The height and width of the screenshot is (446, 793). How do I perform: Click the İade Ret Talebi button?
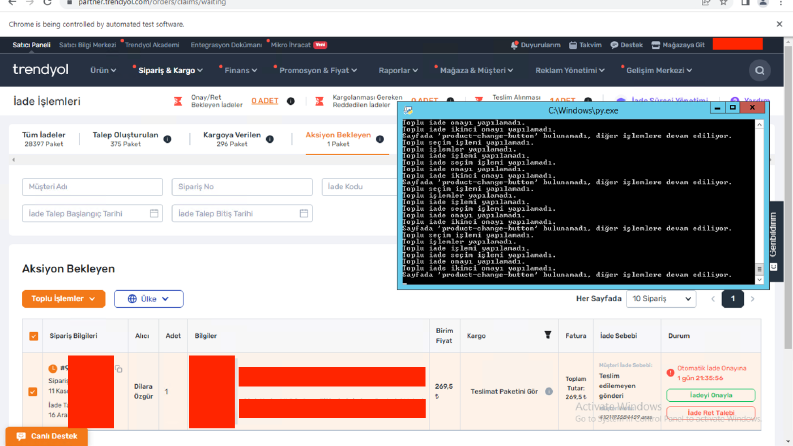point(711,413)
